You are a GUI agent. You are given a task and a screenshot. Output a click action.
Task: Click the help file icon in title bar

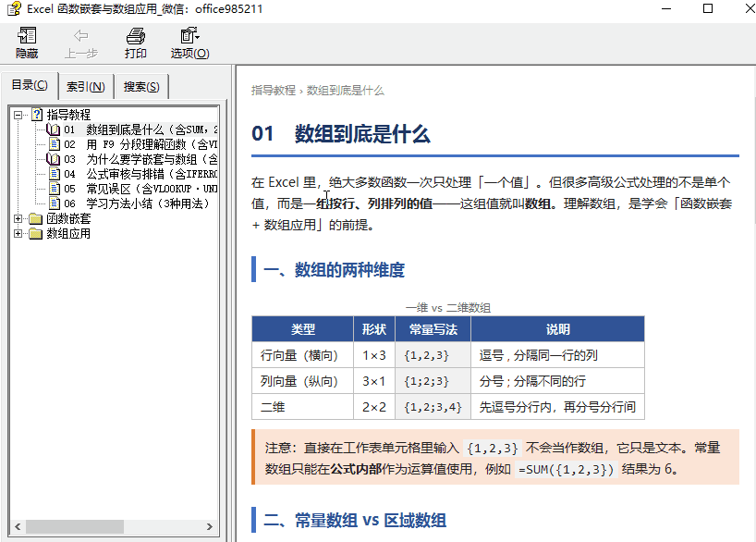[14, 8]
